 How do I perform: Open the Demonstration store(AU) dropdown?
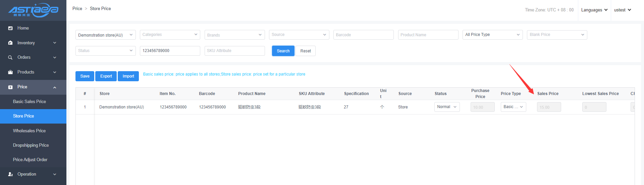[105, 35]
